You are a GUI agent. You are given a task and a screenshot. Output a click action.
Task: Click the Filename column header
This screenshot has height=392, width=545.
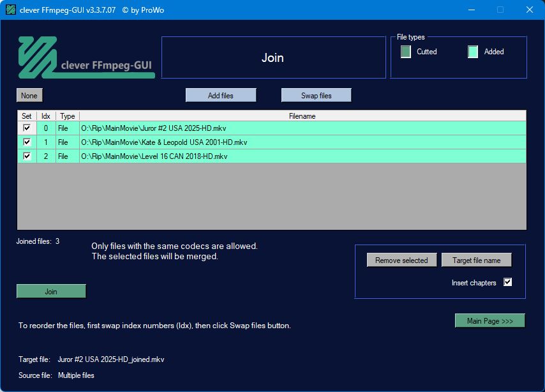[302, 116]
